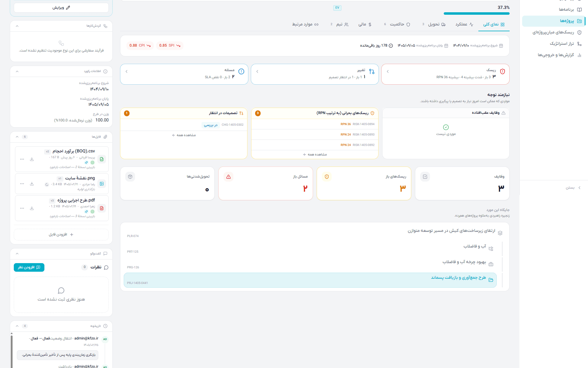Click the 37.3% progress bar
588x368 pixels.
[x=477, y=13]
